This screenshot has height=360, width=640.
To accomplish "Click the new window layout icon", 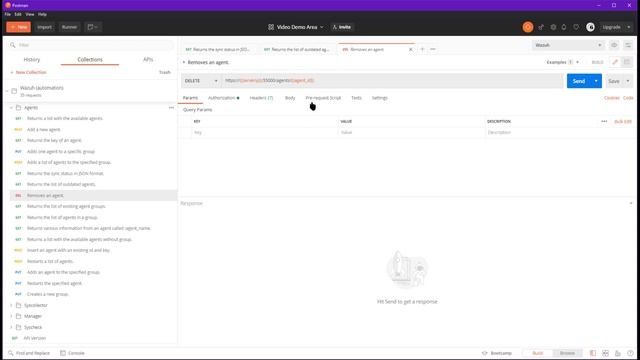I will point(93,27).
